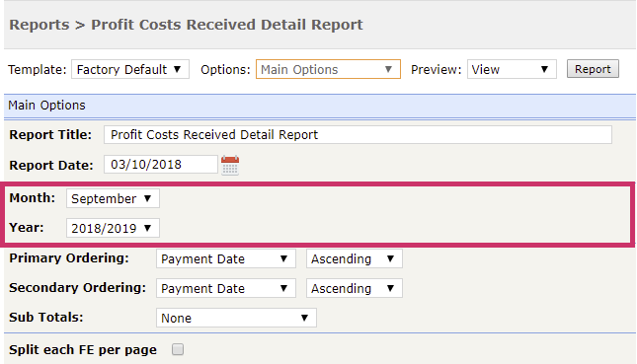Viewport: 637px width, 364px height.
Task: Open the Preview View dropdown
Action: coord(512,69)
